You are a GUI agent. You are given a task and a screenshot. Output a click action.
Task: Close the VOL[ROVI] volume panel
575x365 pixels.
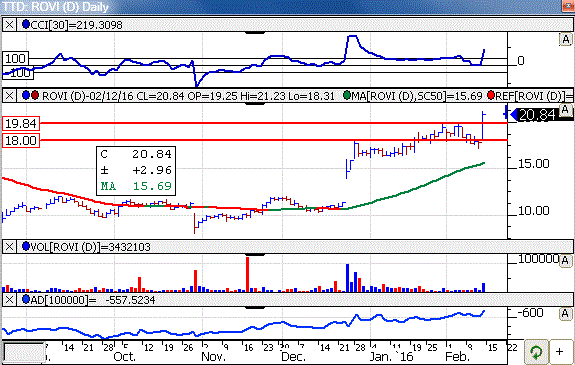[10, 247]
